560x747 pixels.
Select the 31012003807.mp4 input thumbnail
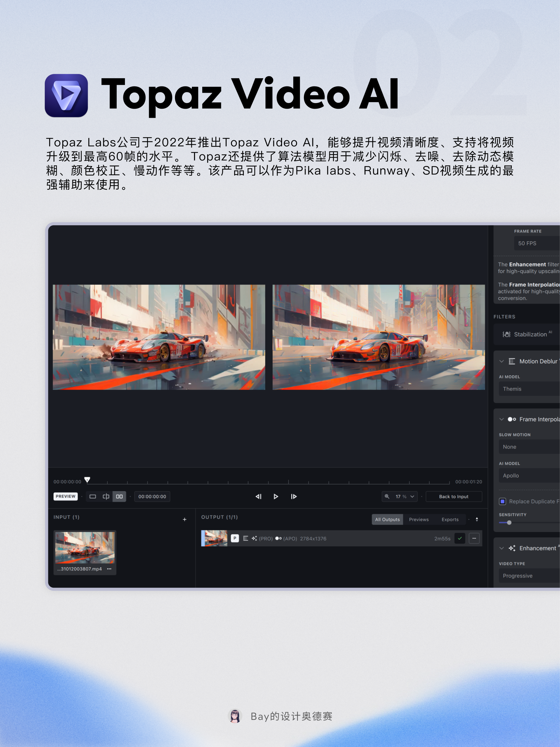coord(85,547)
